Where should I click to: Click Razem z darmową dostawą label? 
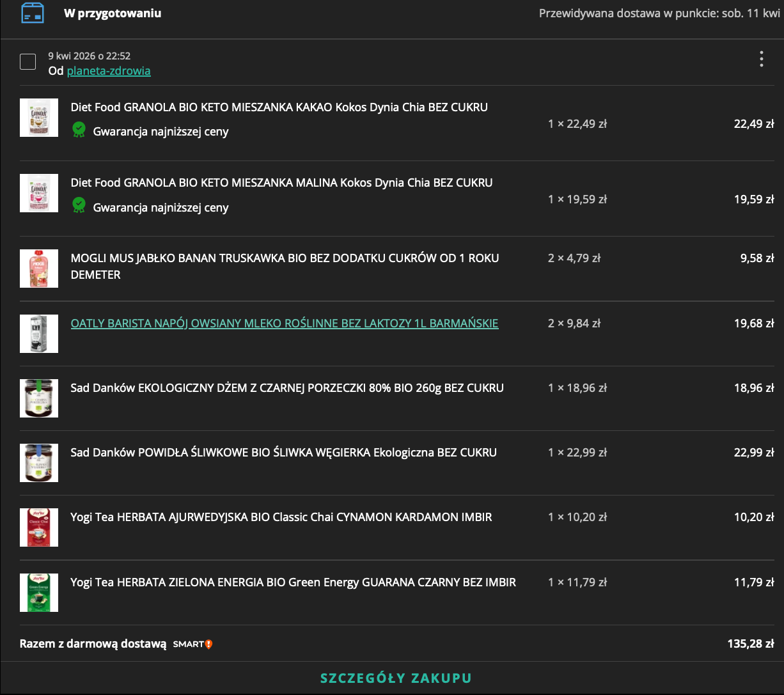pos(93,644)
